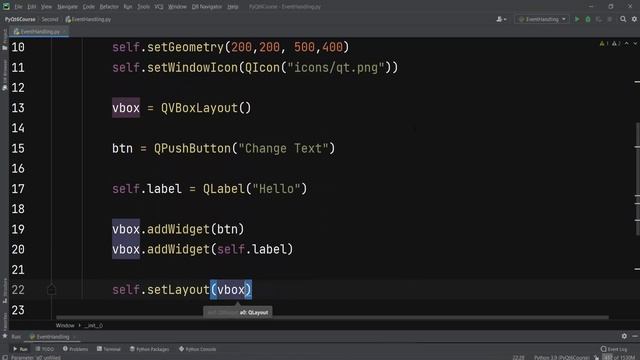Click EventHandling.py breadcrumb in navigation bar
This screenshot has width=640, height=360.
click(x=88, y=19)
